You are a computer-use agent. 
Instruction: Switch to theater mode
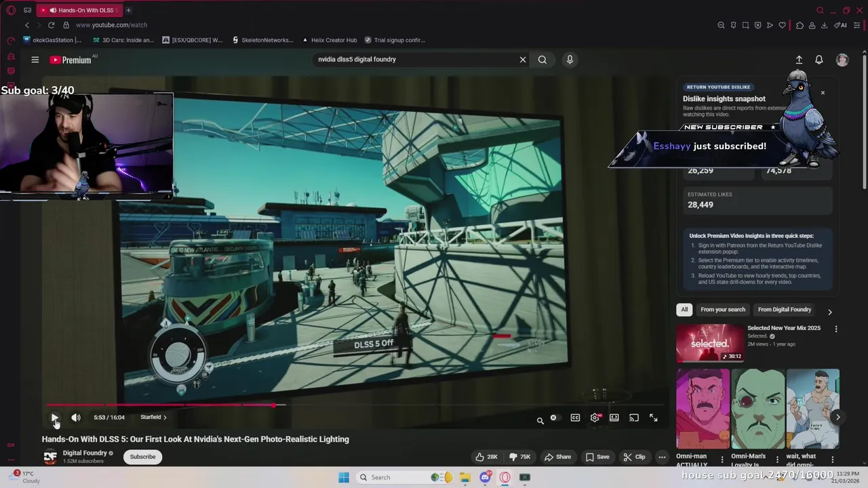614,418
